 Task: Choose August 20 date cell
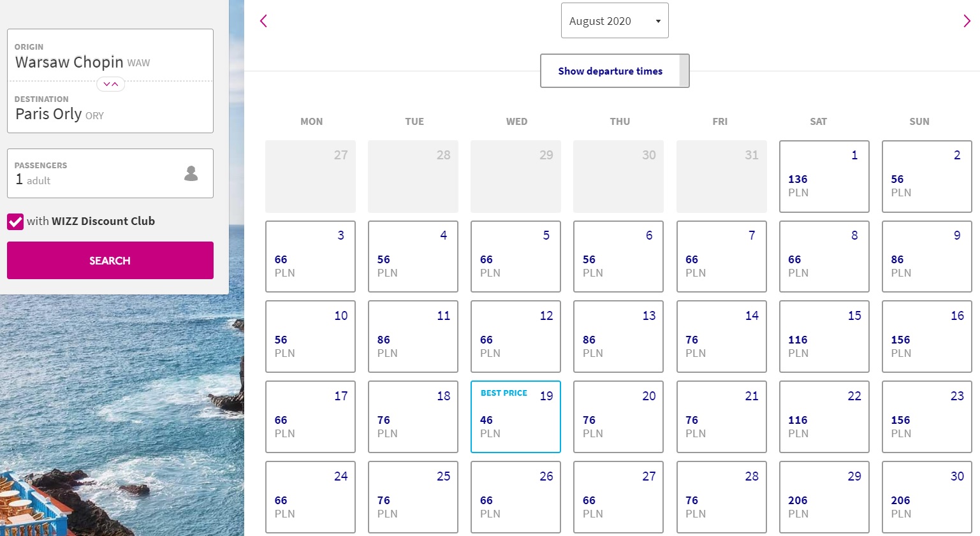tap(618, 417)
